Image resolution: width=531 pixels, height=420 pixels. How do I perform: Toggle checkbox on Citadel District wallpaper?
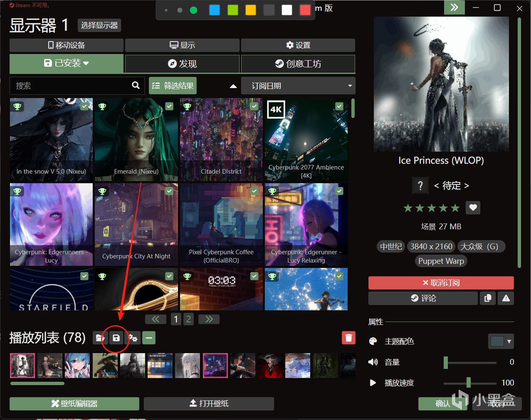tap(254, 106)
